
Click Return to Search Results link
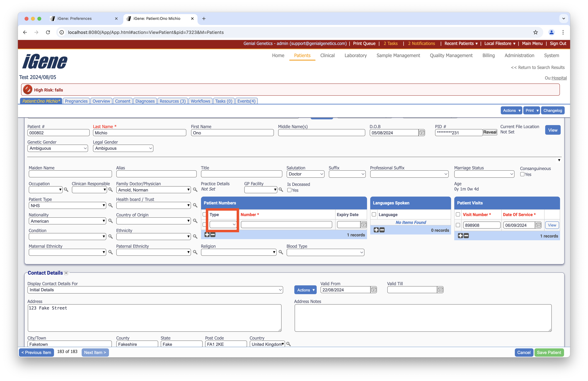(538, 67)
